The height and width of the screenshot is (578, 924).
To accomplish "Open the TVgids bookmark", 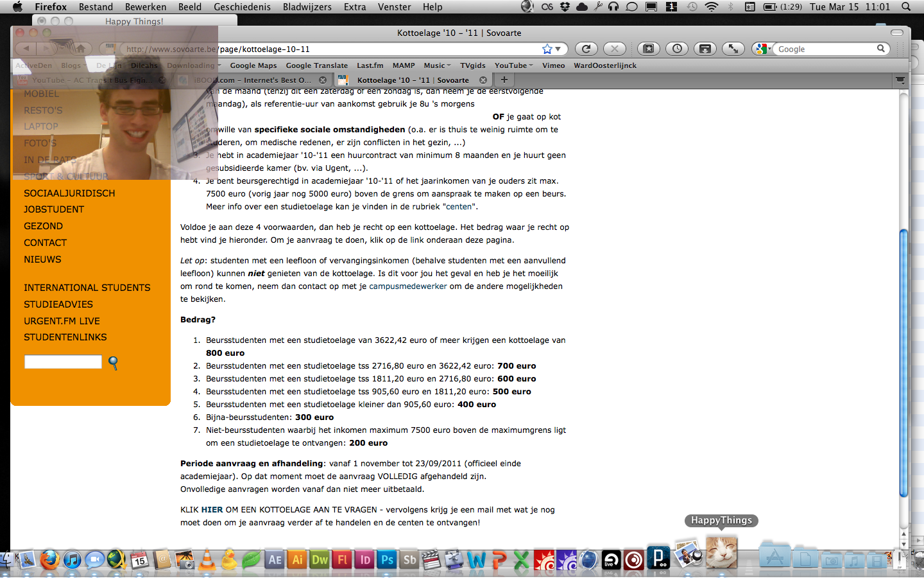I will (x=473, y=66).
